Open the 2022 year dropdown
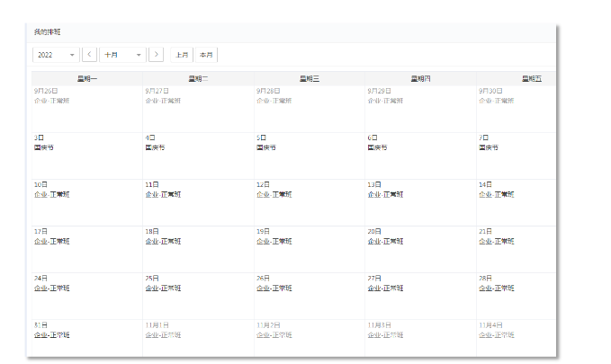 point(56,55)
